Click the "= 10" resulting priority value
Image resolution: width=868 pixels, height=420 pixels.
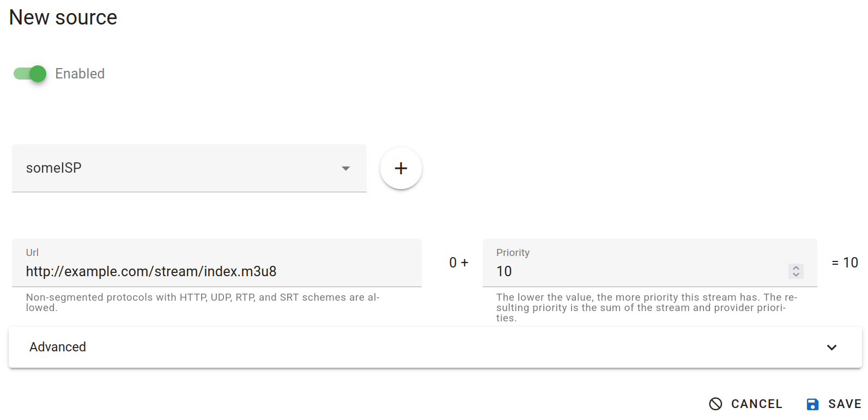coord(845,263)
